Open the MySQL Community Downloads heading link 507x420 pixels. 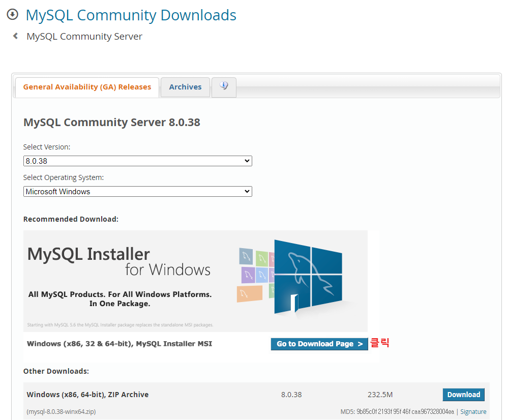point(131,15)
